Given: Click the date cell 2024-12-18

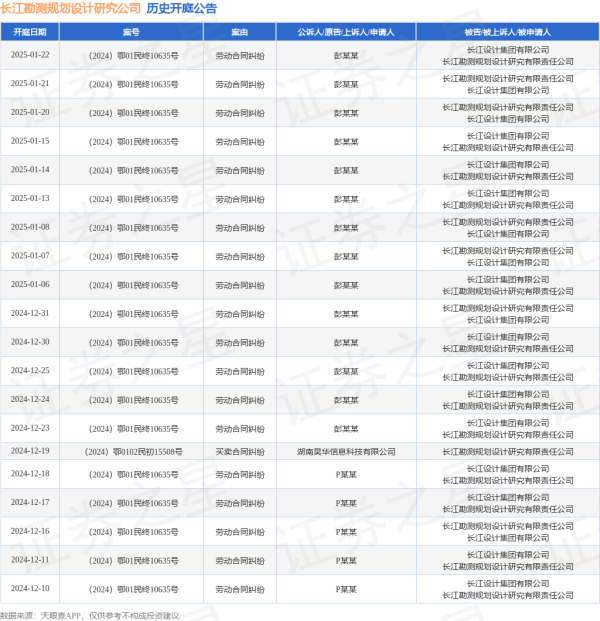Looking at the screenshot, I should pos(30,474).
